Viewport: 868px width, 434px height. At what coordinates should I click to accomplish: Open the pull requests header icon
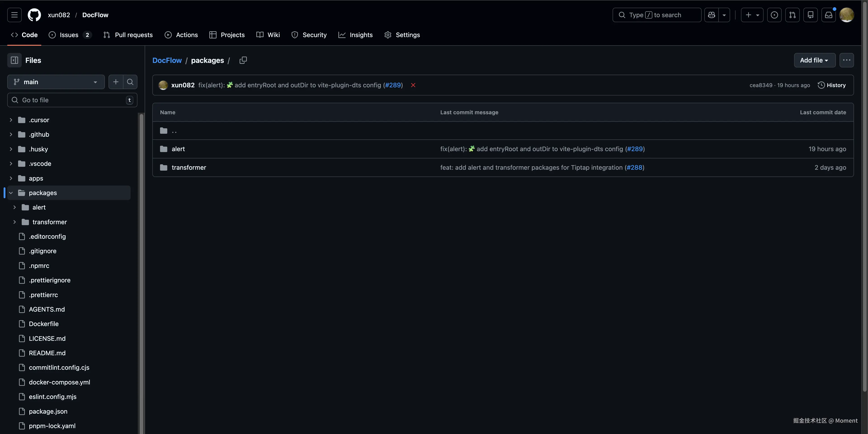pyautogui.click(x=792, y=15)
